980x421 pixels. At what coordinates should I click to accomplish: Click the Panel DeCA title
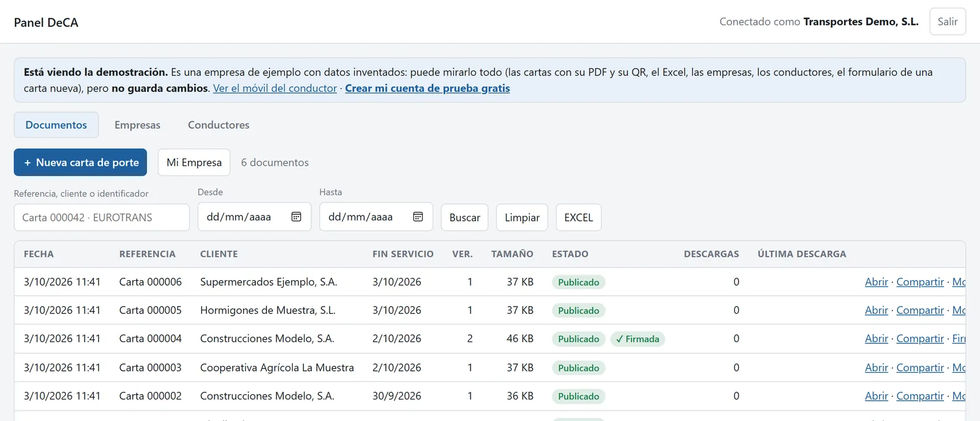46,23
